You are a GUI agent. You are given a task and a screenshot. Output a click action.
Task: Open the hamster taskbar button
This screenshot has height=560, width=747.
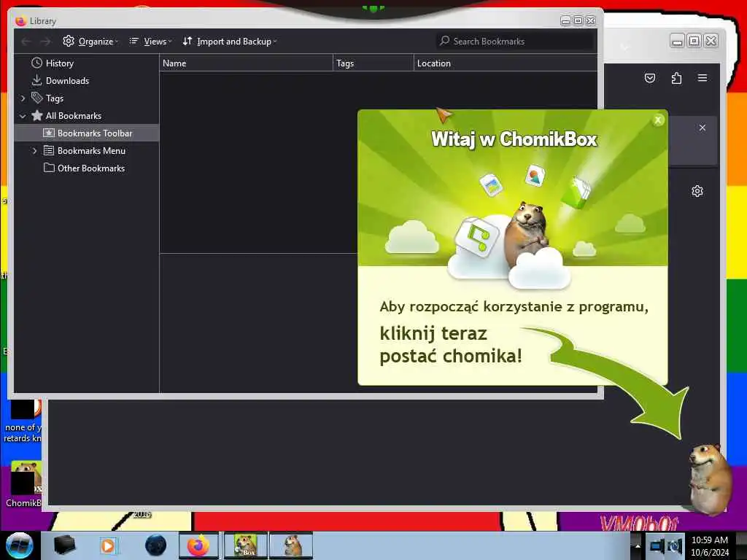291,545
